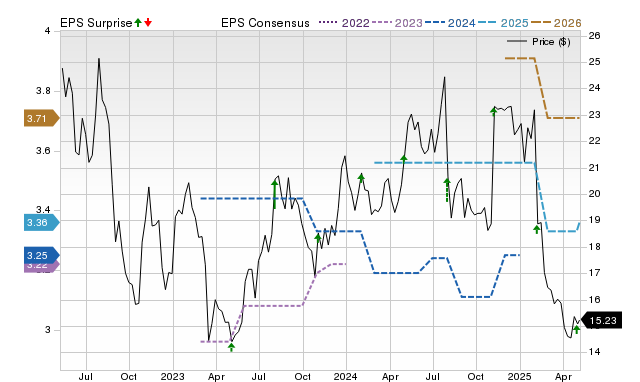Viewport: 640px width, 382px height.
Task: Click the light blue 3.36 value badge
Action: tap(41, 222)
